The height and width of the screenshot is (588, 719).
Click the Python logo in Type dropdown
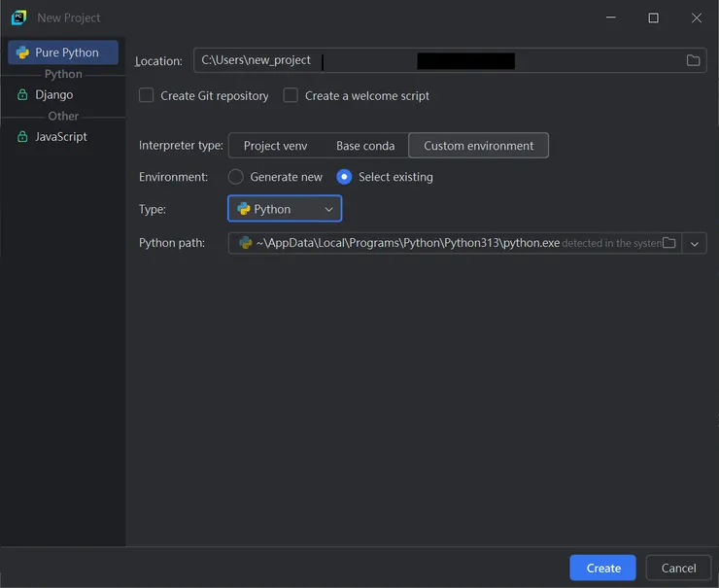[x=244, y=209]
